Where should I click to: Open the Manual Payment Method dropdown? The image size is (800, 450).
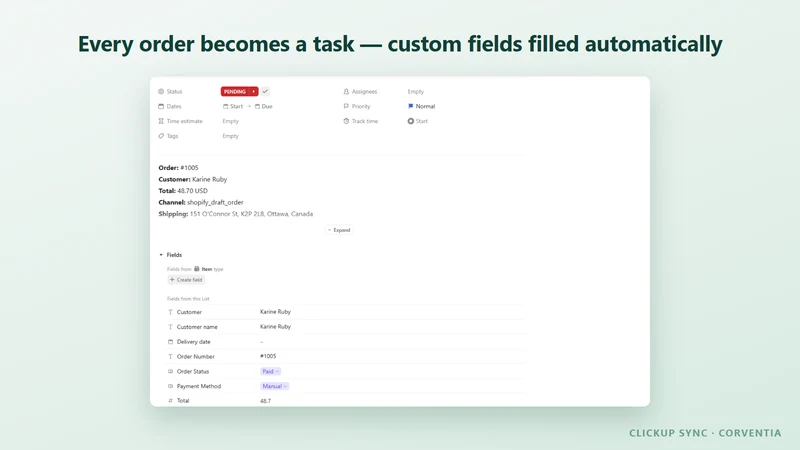(x=274, y=386)
